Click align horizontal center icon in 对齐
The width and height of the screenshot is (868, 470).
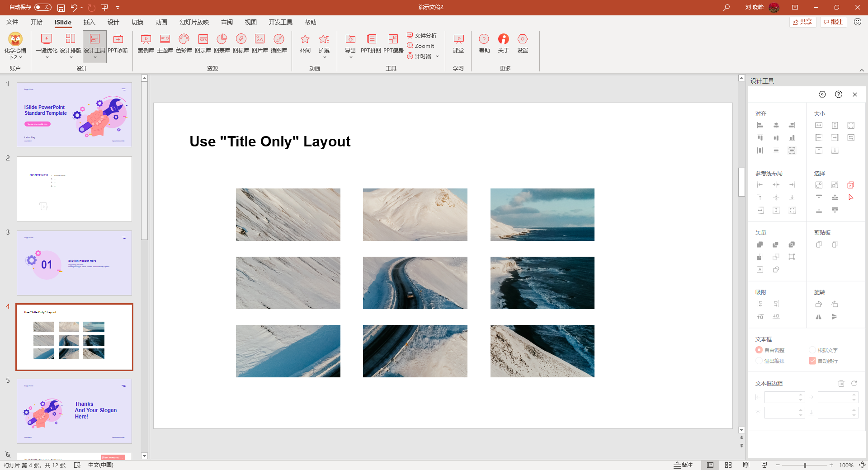(x=776, y=125)
